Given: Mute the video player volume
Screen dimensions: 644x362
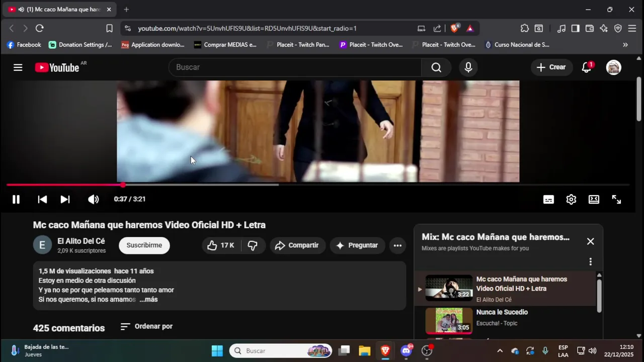Looking at the screenshot, I should (93, 199).
